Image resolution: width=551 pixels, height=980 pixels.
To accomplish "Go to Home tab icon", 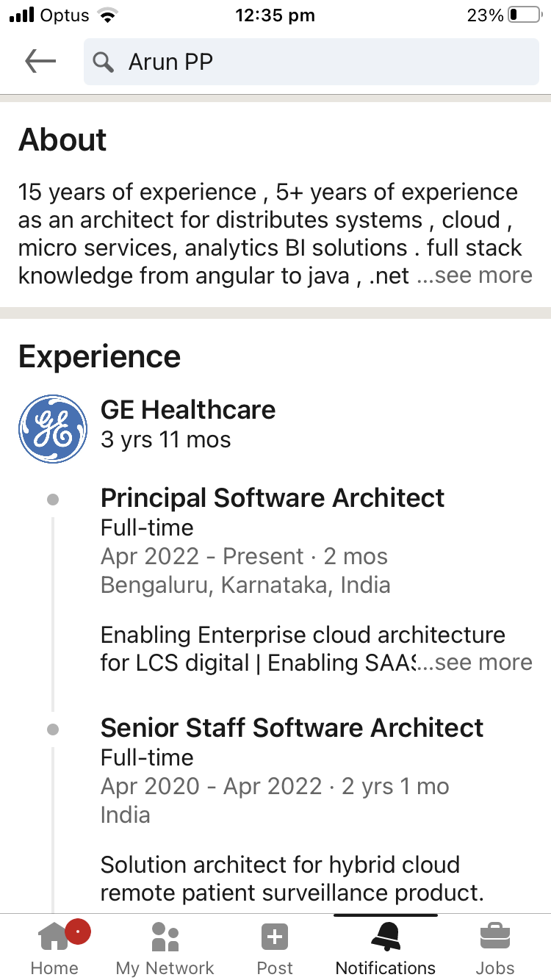I will 53,937.
